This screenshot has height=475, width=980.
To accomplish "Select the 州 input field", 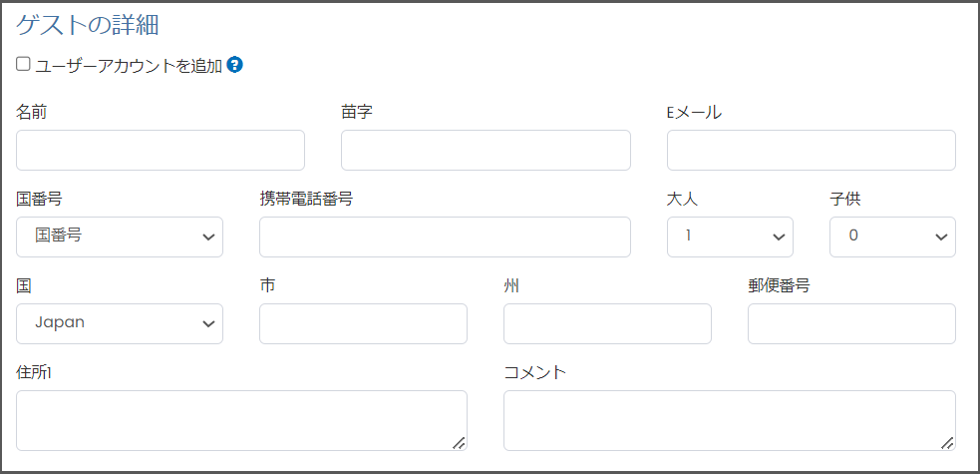I will [x=607, y=323].
